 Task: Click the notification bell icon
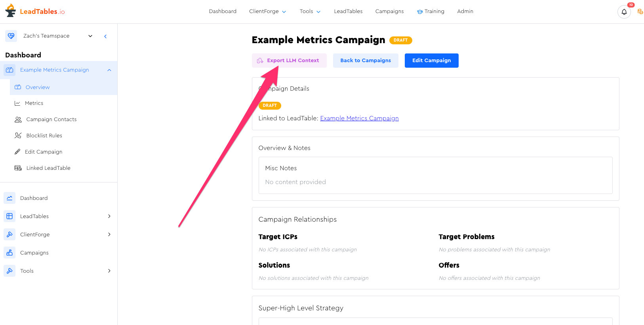pos(624,12)
